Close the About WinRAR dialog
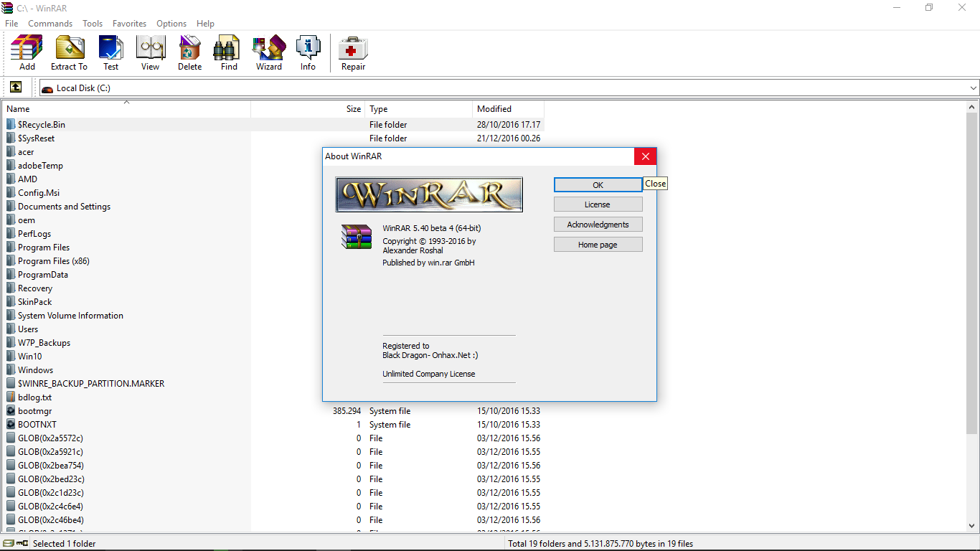980x551 pixels. [645, 156]
